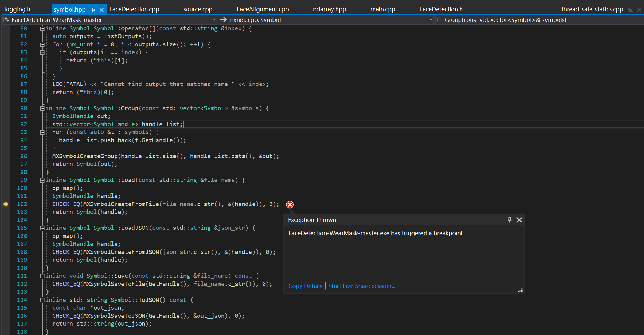644x335 pixels.
Task: Collapse the if block at line 83
Action: (42, 52)
